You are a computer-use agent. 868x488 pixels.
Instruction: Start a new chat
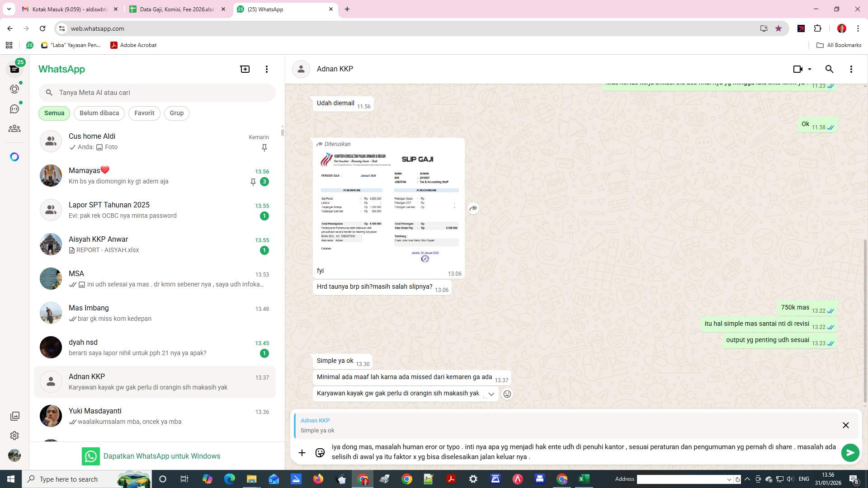pos(245,69)
